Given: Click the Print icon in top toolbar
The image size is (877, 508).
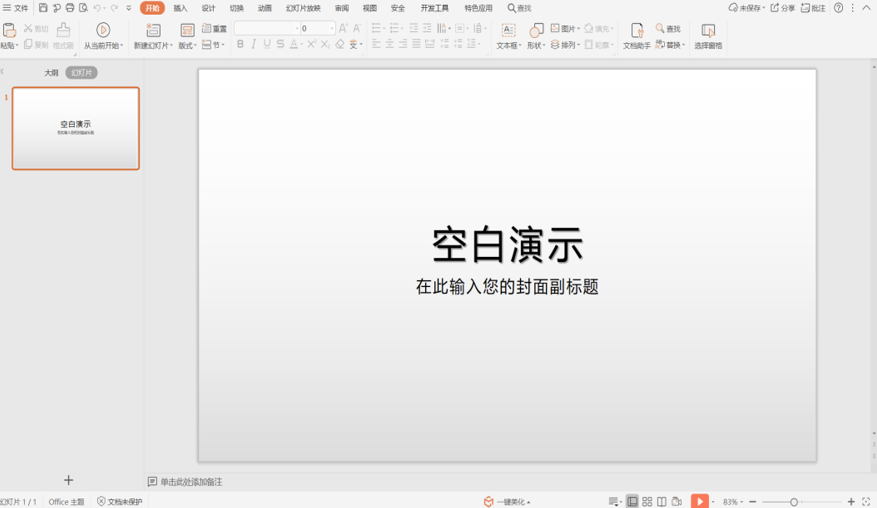Looking at the screenshot, I should (x=70, y=8).
